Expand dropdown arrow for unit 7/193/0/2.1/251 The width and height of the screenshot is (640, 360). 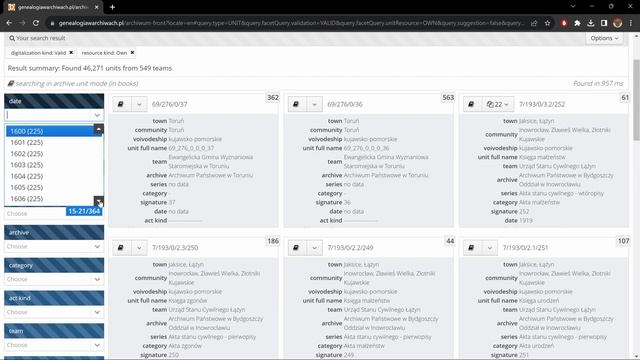(489, 247)
